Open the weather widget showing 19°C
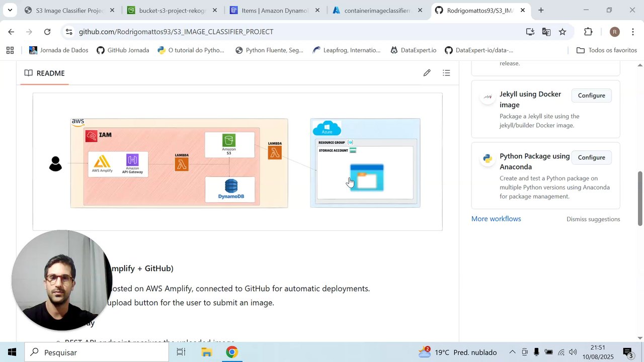 [x=458, y=352]
